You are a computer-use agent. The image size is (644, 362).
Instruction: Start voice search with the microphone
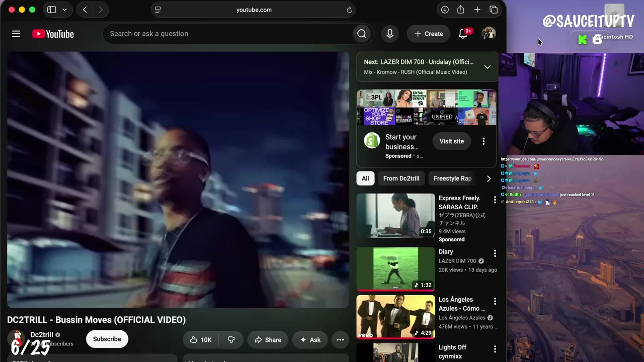390,34
